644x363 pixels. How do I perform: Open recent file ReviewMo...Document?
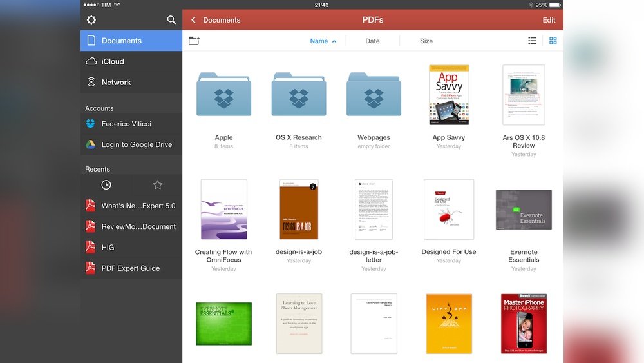coord(131,226)
